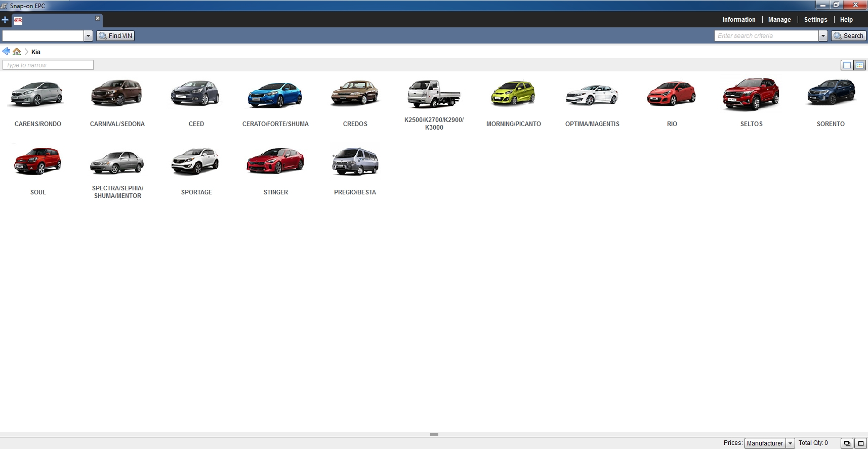Screen dimensions: 868x449
Task: Open the Settings menu
Action: (x=815, y=20)
